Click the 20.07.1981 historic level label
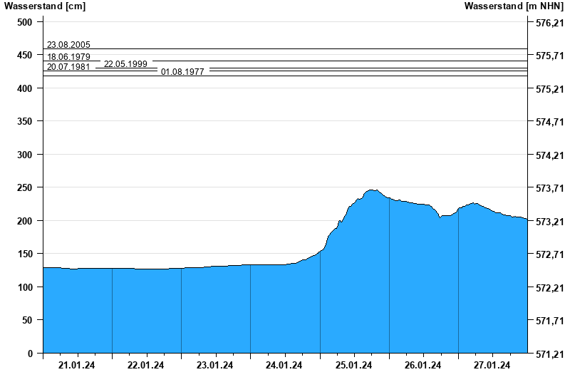This screenshot has height=392, width=570. tap(68, 67)
